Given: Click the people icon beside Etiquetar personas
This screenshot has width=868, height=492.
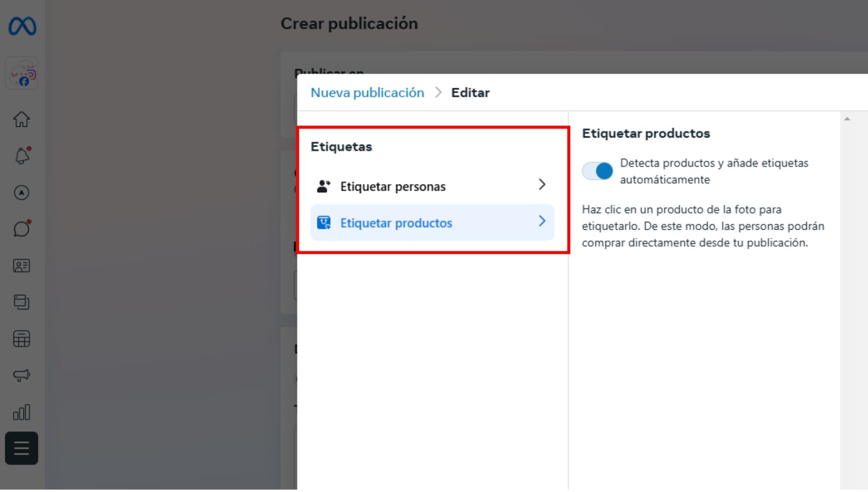Looking at the screenshot, I should pyautogui.click(x=323, y=186).
